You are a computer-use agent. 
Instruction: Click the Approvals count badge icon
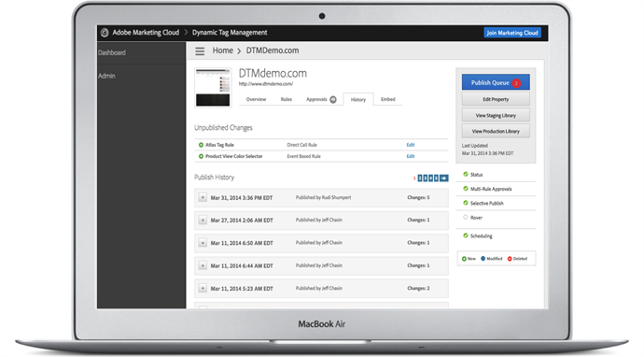pyautogui.click(x=333, y=100)
